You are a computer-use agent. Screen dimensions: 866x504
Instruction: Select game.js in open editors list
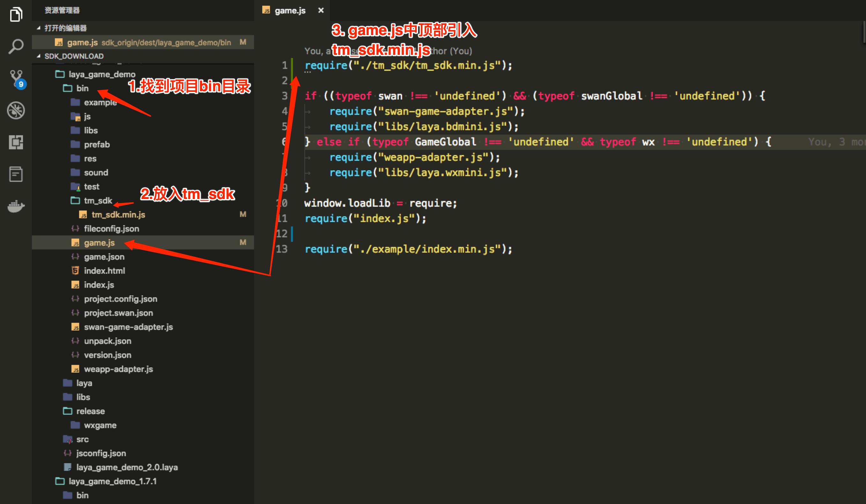pyautogui.click(x=143, y=42)
